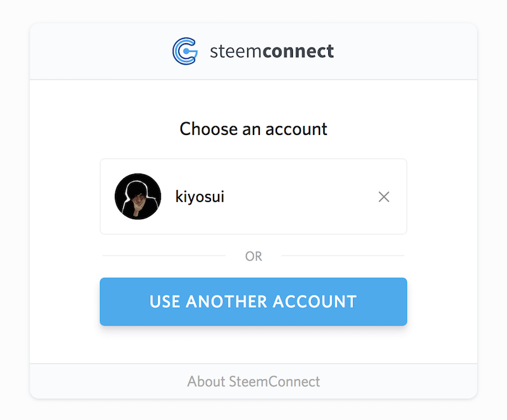Click the round avatar beside kiyosui
The width and height of the screenshot is (507, 420).
tap(138, 196)
